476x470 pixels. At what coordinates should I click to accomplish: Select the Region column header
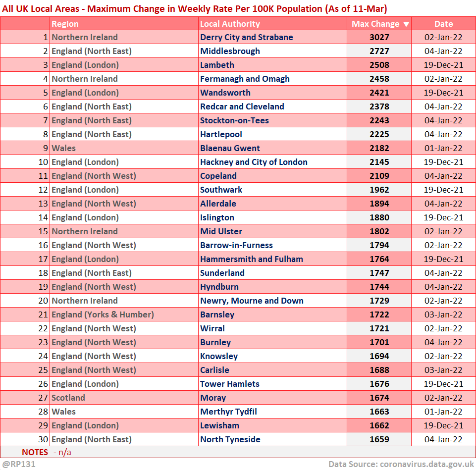click(65, 24)
